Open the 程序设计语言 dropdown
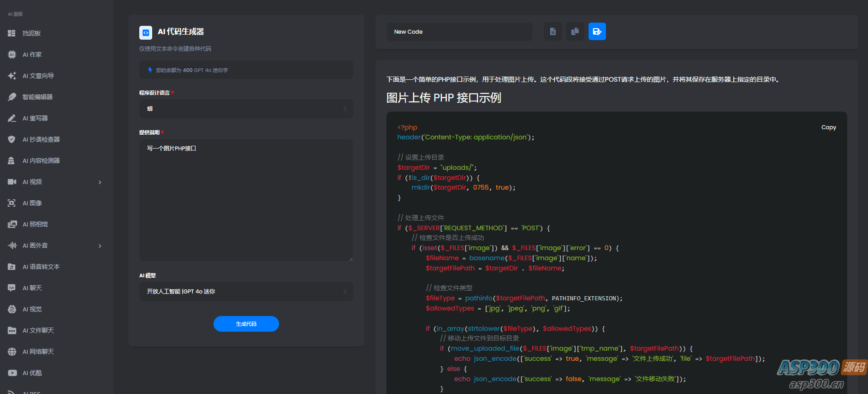This screenshot has width=868, height=394. point(246,109)
